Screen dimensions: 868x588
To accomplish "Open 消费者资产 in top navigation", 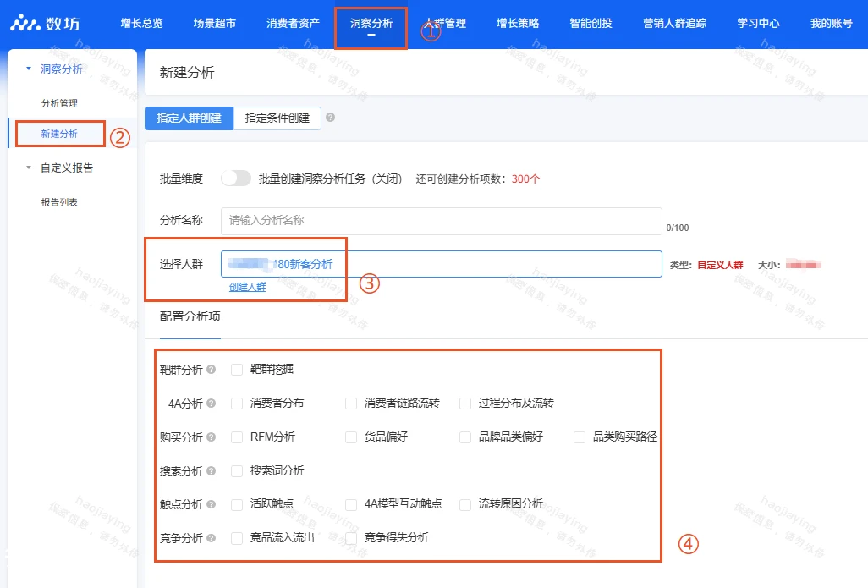I will click(x=294, y=23).
